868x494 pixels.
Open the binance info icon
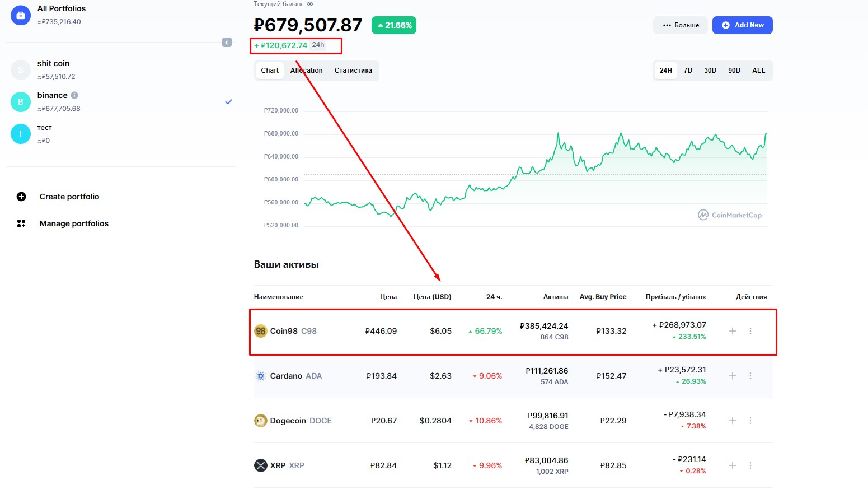pos(74,95)
